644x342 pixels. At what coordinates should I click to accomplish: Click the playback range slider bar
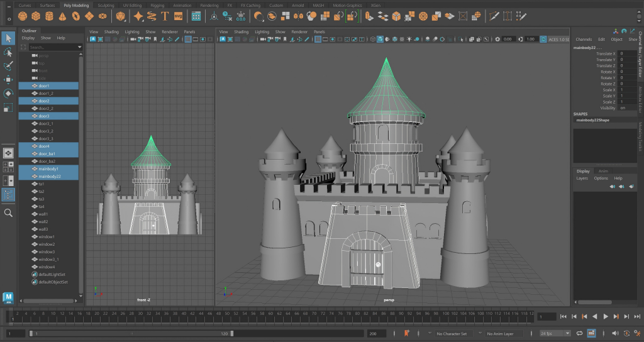point(132,333)
